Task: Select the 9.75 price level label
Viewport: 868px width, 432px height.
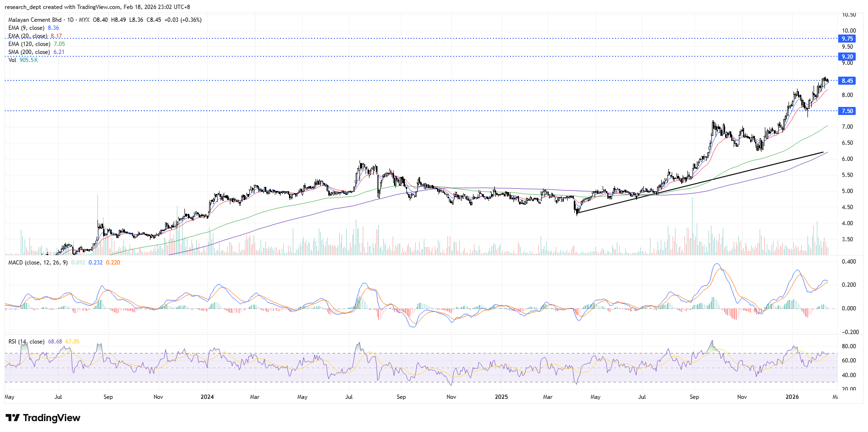Action: click(x=847, y=39)
